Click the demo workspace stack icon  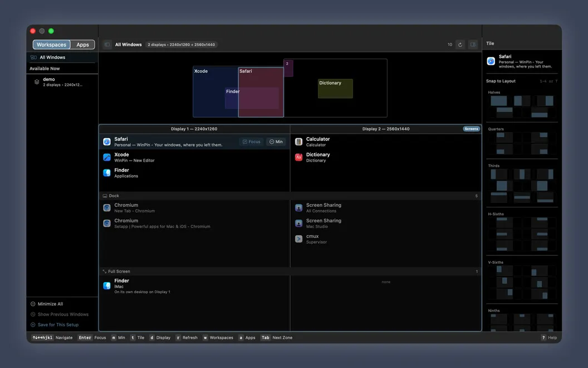37,82
